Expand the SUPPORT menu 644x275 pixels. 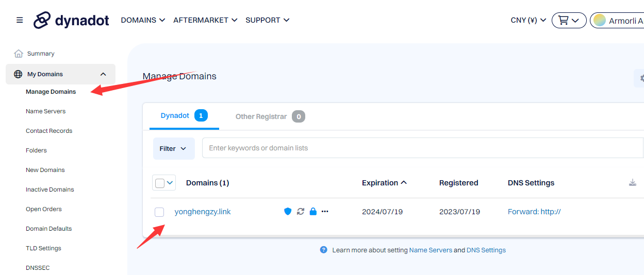pos(267,20)
